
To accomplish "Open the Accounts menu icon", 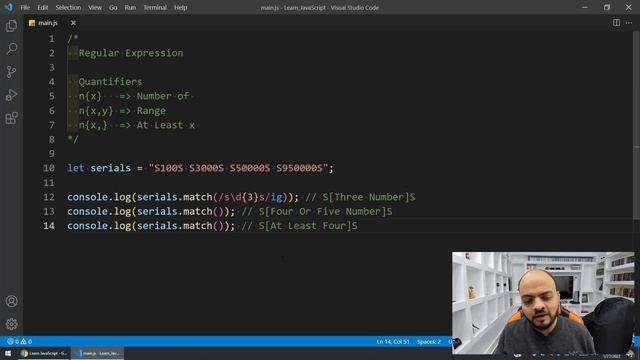I will (x=11, y=301).
